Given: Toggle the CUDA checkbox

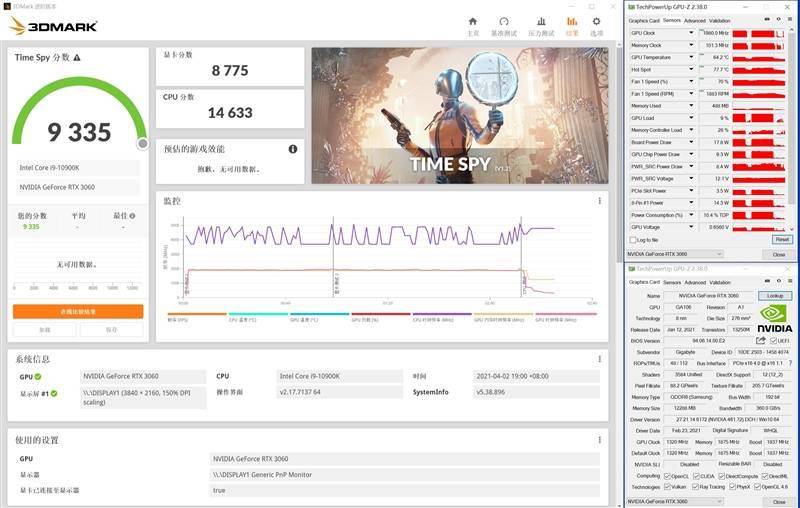Looking at the screenshot, I should click(696, 476).
